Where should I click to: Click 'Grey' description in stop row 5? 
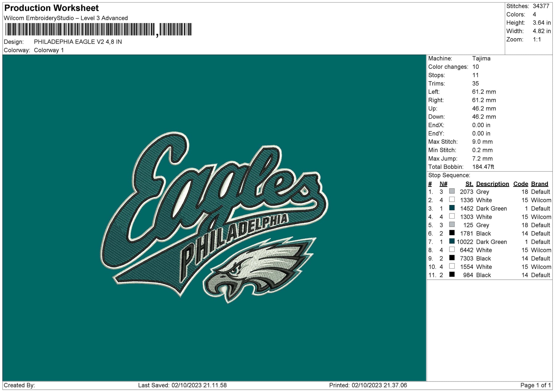[x=483, y=225]
